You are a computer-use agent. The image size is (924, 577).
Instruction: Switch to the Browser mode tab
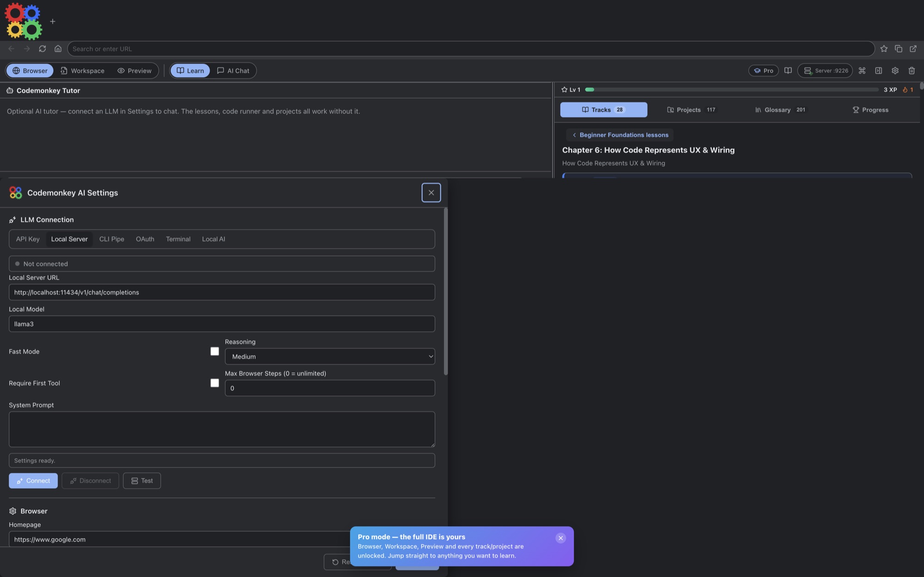point(30,71)
